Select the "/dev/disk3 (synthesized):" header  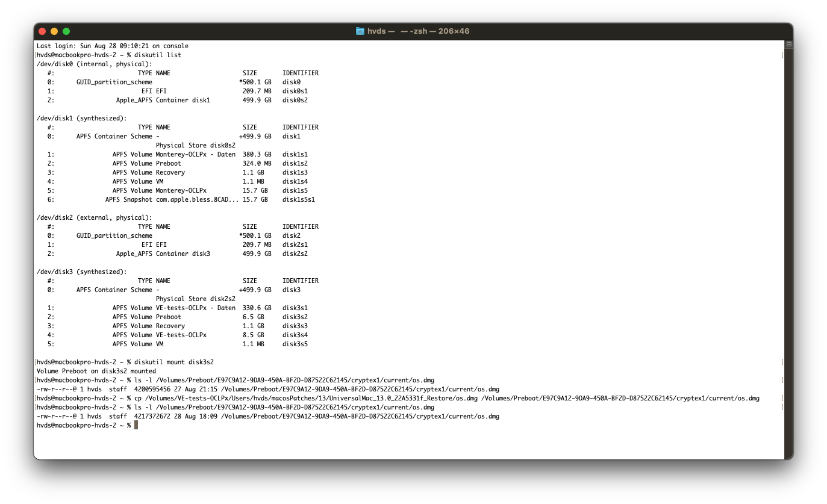[82, 272]
